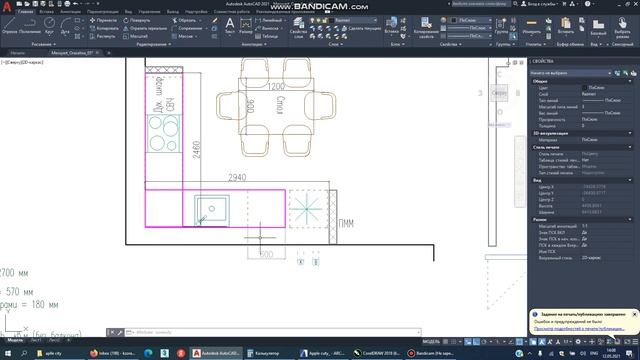Select the Полилиния (Polyline) tool
Screen dimensions: 640x360
point(30,26)
